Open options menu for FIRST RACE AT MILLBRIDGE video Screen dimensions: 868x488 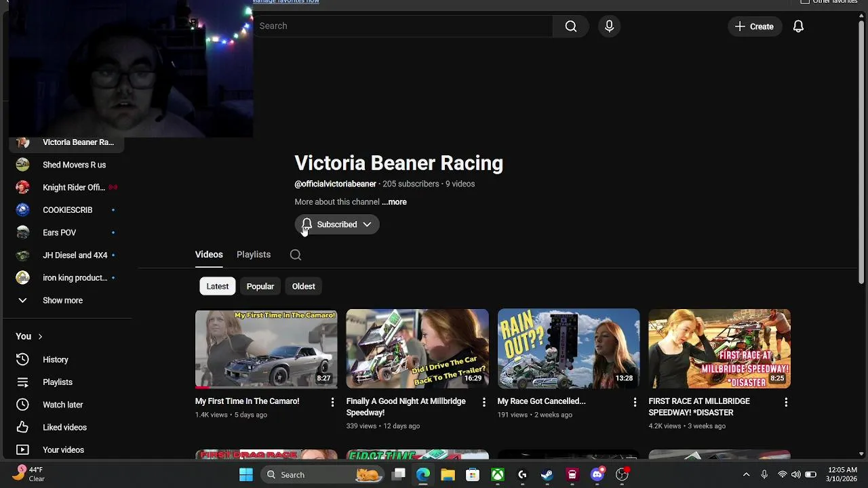pyautogui.click(x=786, y=402)
